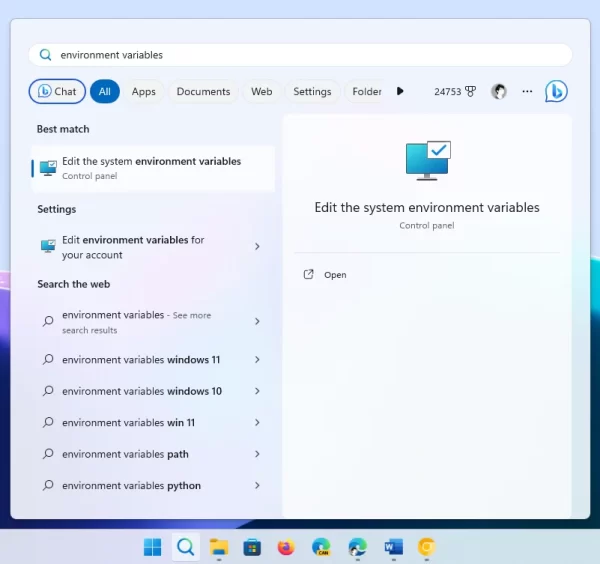This screenshot has height=564, width=600.
Task: Click the Best match monitor icon
Action: tap(48, 168)
